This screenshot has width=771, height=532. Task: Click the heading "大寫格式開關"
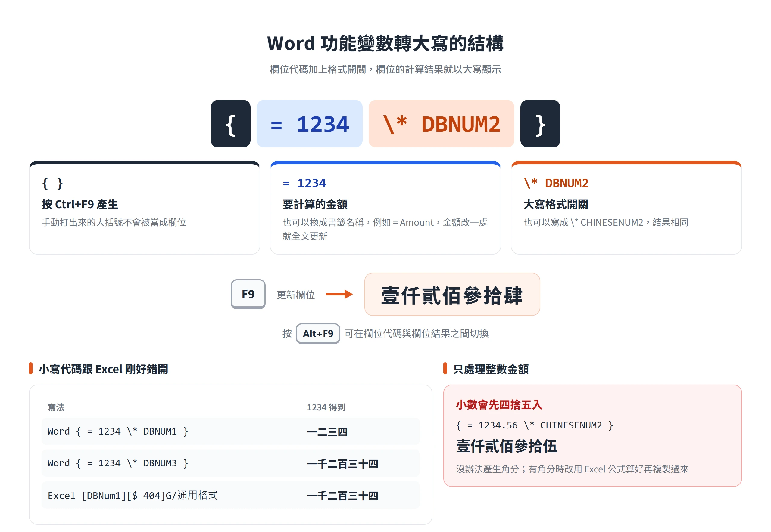556,204
